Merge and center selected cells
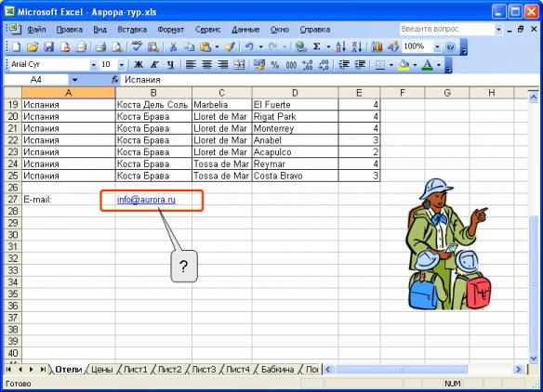This screenshot has width=543, height=392. [239, 65]
